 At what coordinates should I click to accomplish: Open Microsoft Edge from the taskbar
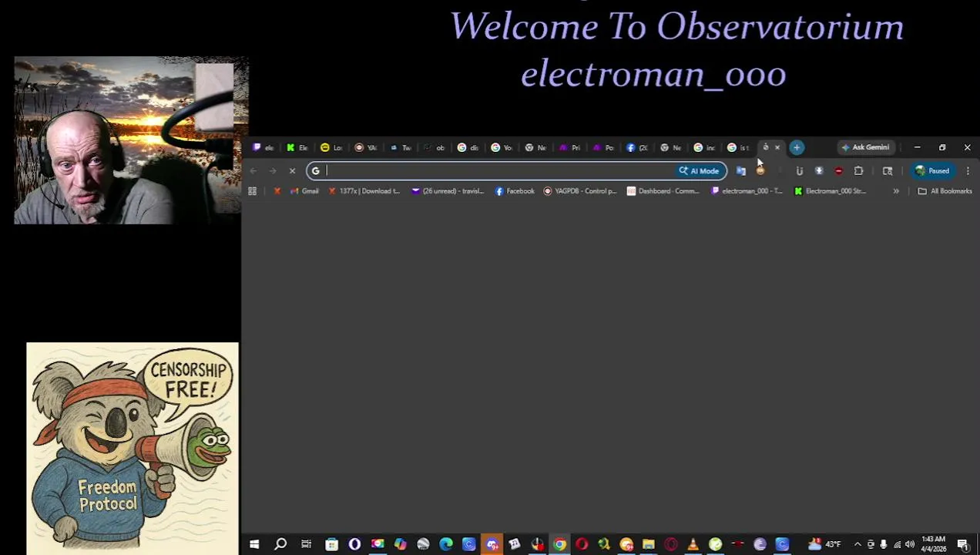(x=446, y=545)
